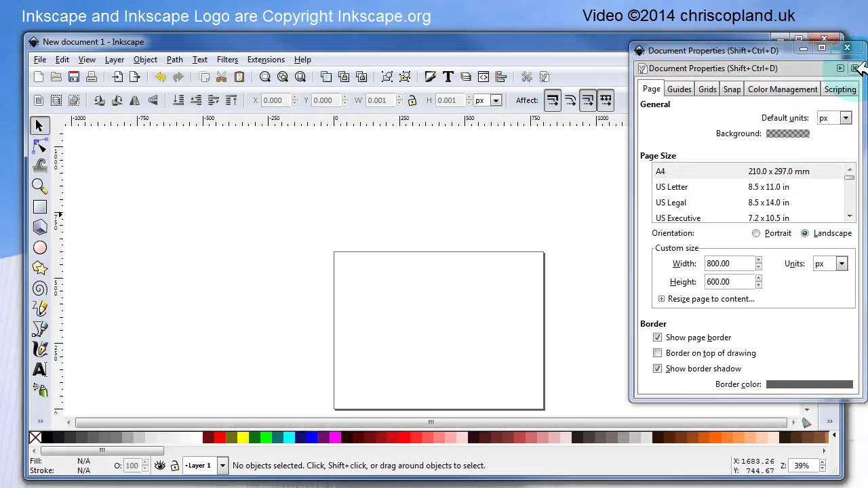Choose the Star polygon tool

click(39, 268)
